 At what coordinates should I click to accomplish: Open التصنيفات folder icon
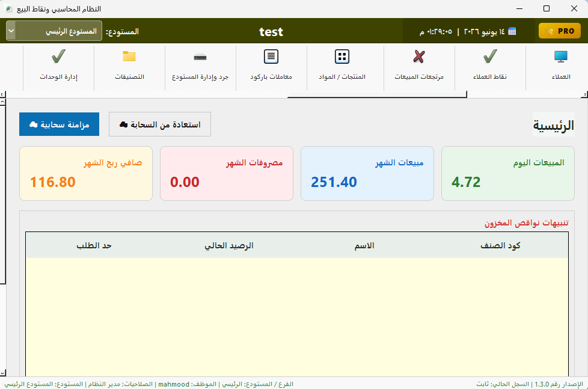pos(129,57)
